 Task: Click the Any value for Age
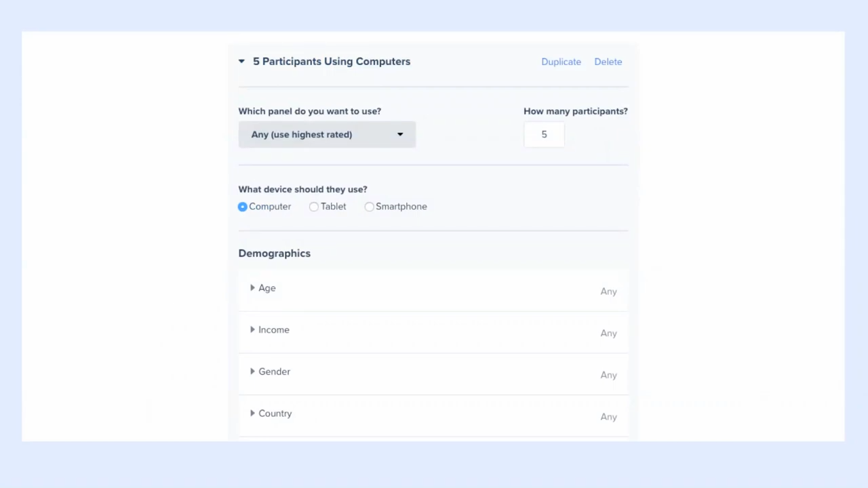608,291
